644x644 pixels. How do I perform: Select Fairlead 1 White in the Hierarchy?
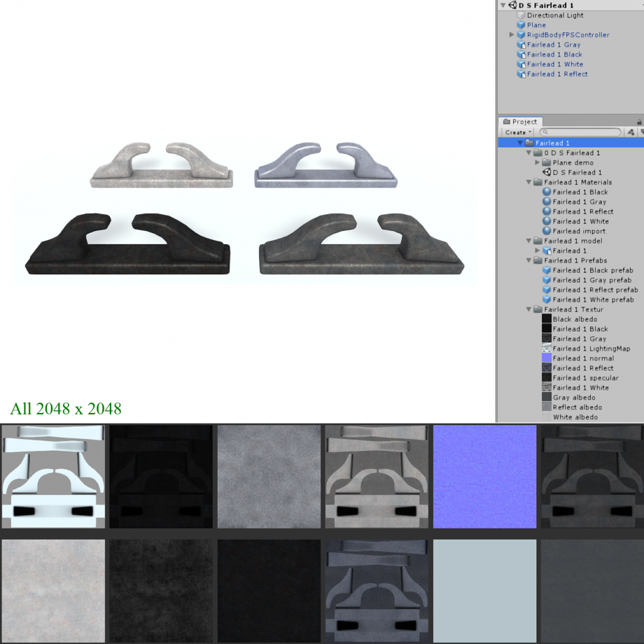point(554,64)
